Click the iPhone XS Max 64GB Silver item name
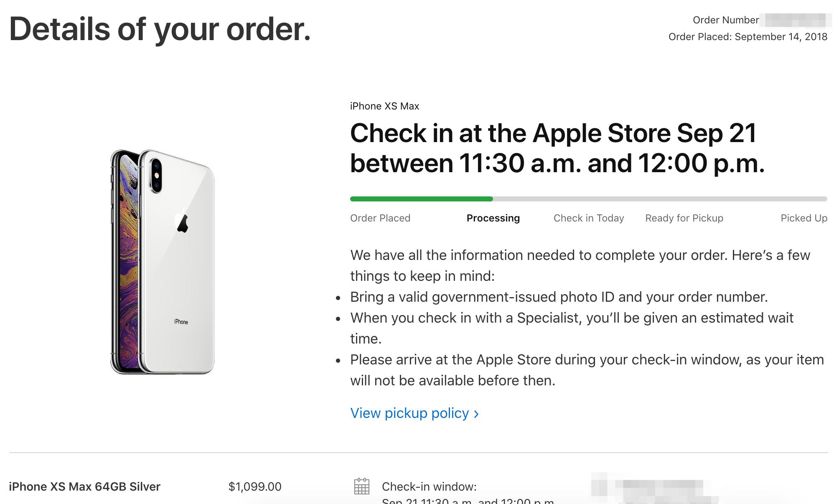The image size is (839, 504). [x=84, y=486]
